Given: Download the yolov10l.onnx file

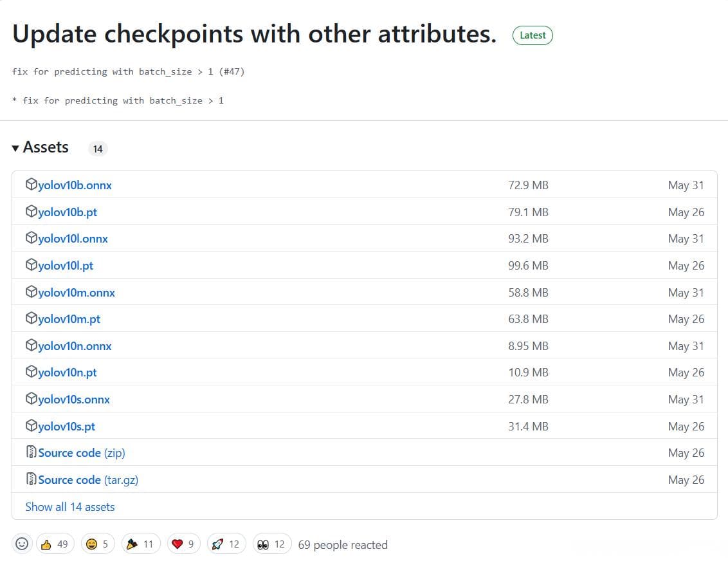Looking at the screenshot, I should pyautogui.click(x=73, y=239).
